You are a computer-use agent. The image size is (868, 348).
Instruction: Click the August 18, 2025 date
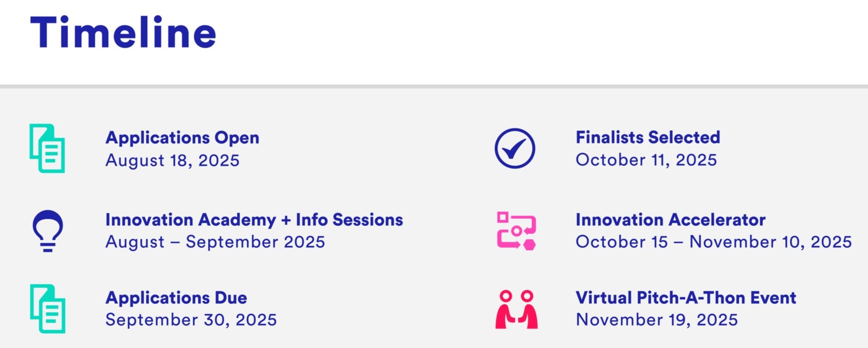(172, 160)
